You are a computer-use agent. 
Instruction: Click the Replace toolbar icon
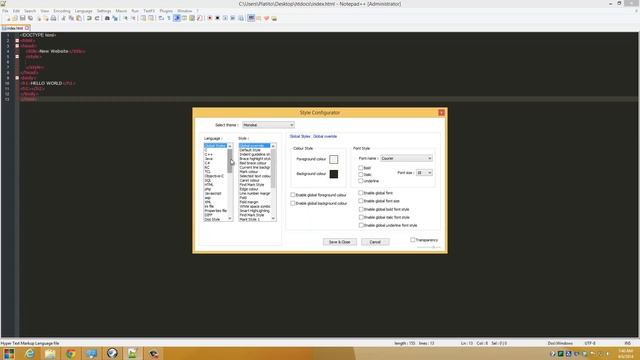115,18
